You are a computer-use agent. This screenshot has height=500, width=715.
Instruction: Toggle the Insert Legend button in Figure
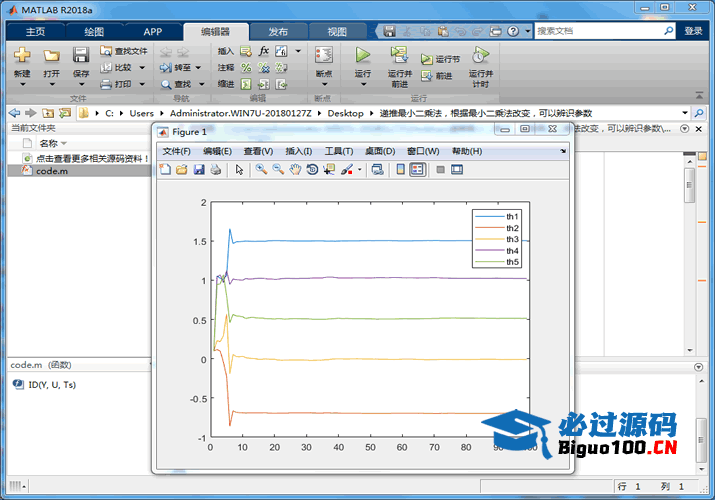[417, 170]
